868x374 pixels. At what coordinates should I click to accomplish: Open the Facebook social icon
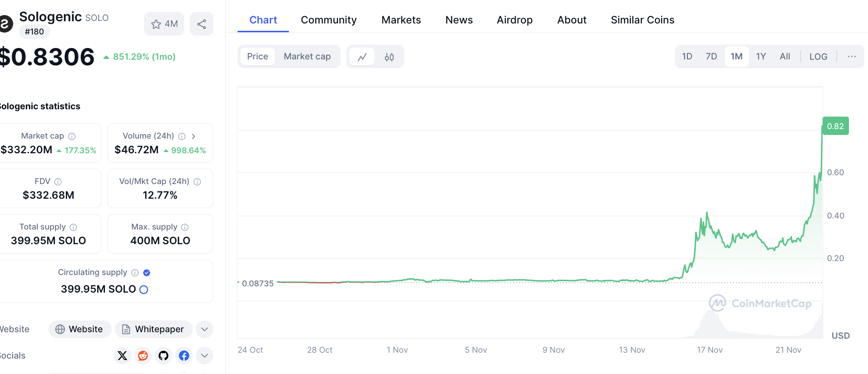click(x=184, y=356)
